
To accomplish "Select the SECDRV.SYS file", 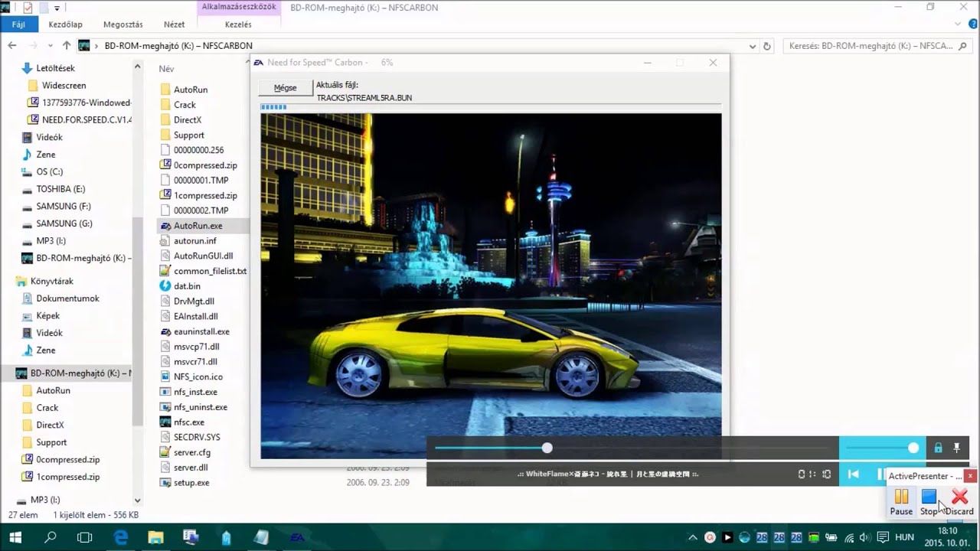I will (x=197, y=437).
